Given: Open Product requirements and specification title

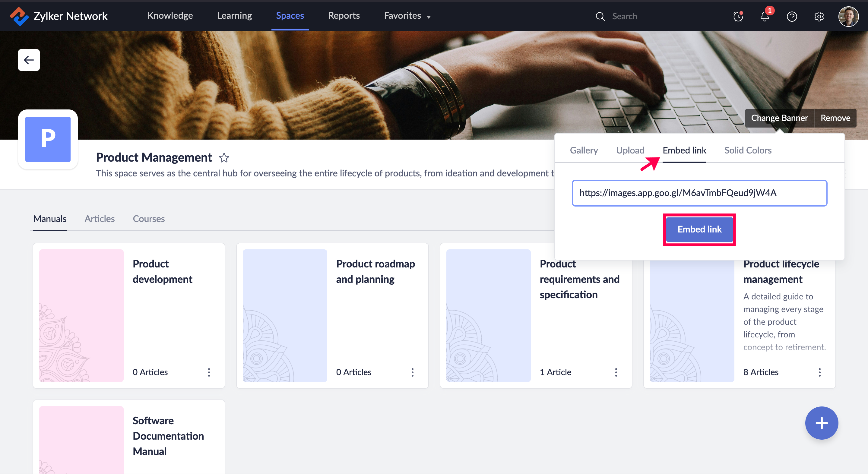Looking at the screenshot, I should (x=579, y=279).
